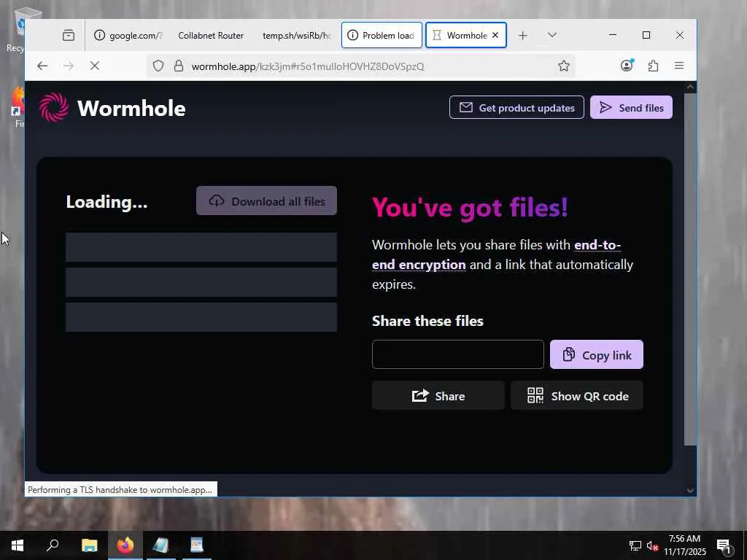This screenshot has width=747, height=560.
Task: Click the Share these files heading
Action: click(427, 321)
